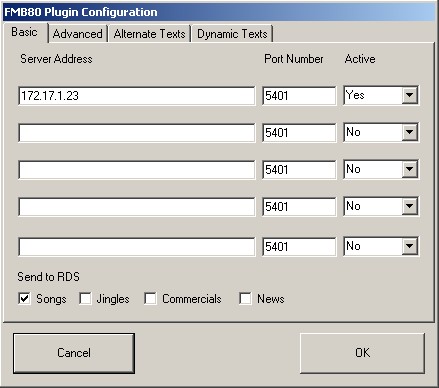Click the third row port number field
439x388 pixels.
pyautogui.click(x=299, y=170)
